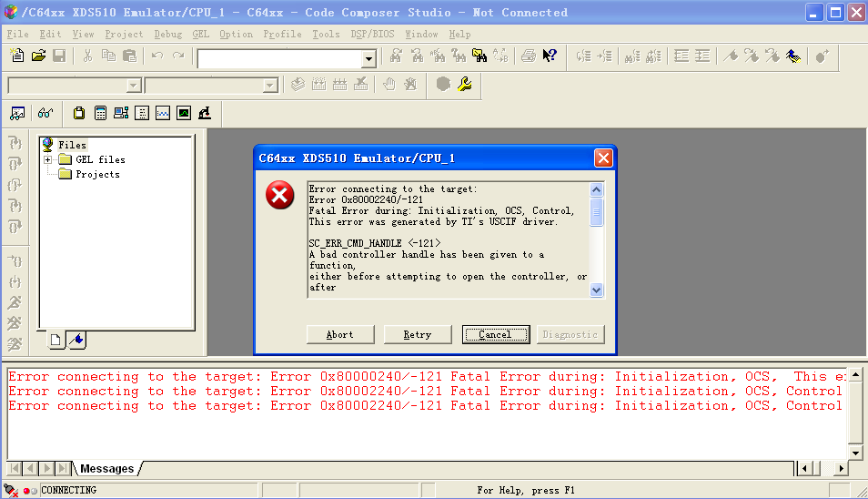Click the Step Over icon in left toolbar
The height and width of the screenshot is (499, 868).
15,164
